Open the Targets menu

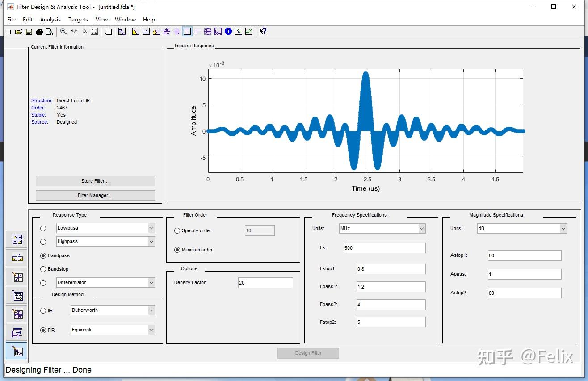78,20
